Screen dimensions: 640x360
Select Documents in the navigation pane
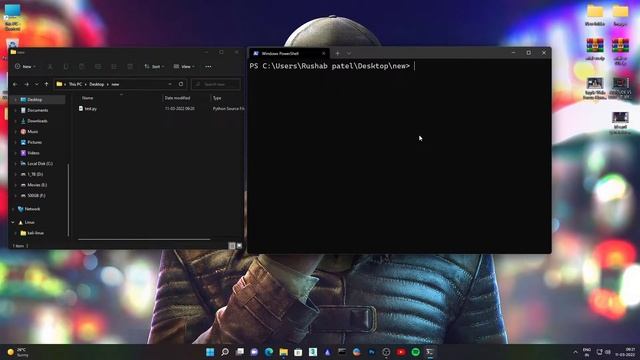[38, 110]
